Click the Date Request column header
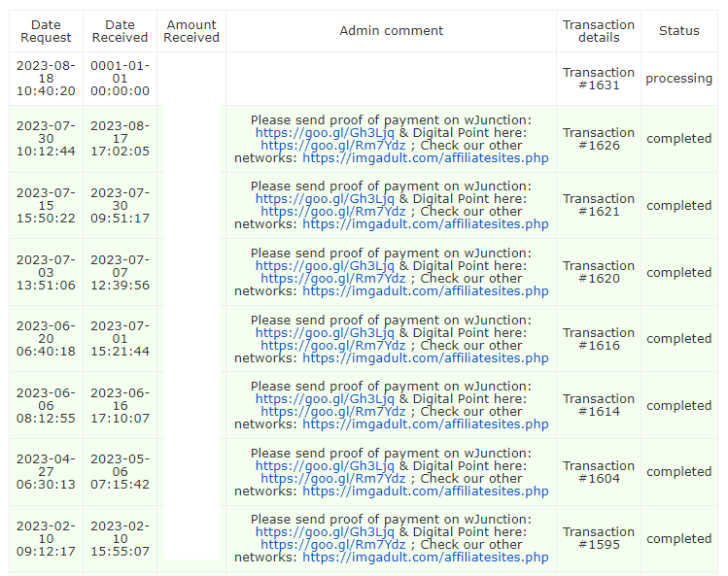The width and height of the screenshot is (728, 576). point(46,31)
